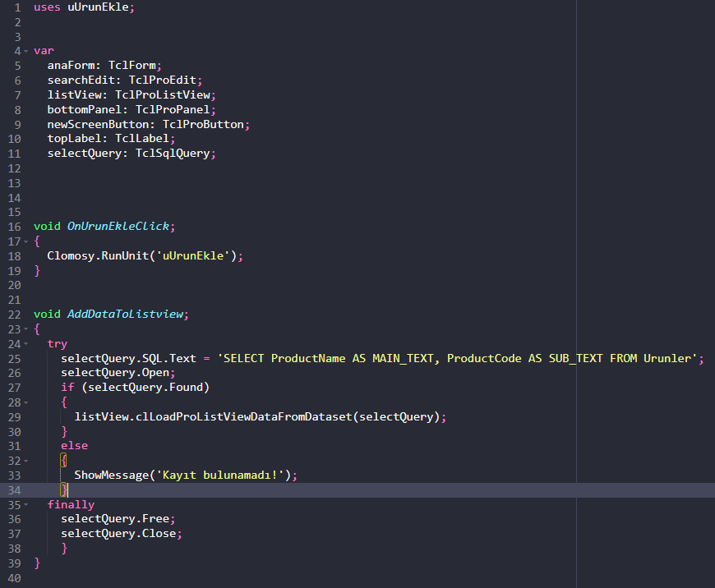The height and width of the screenshot is (588, 715).
Task: Click 'selectQuery.Close' on line 37
Action: (x=118, y=534)
